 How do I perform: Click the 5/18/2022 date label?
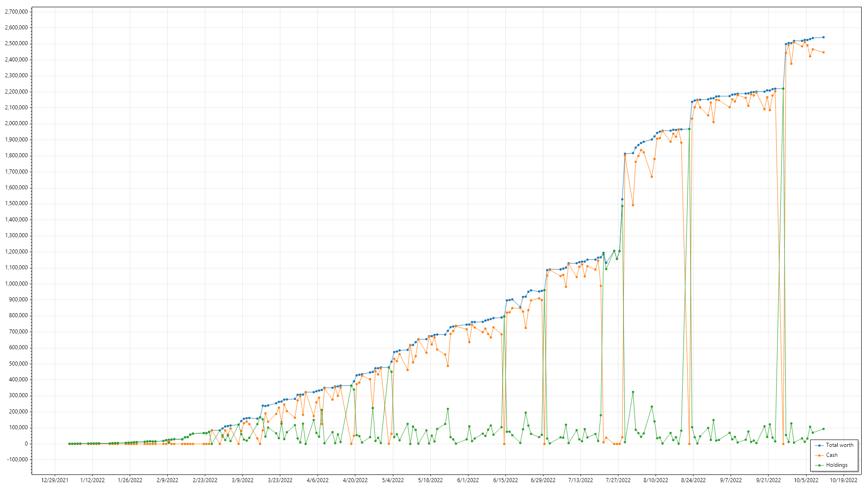430,480
